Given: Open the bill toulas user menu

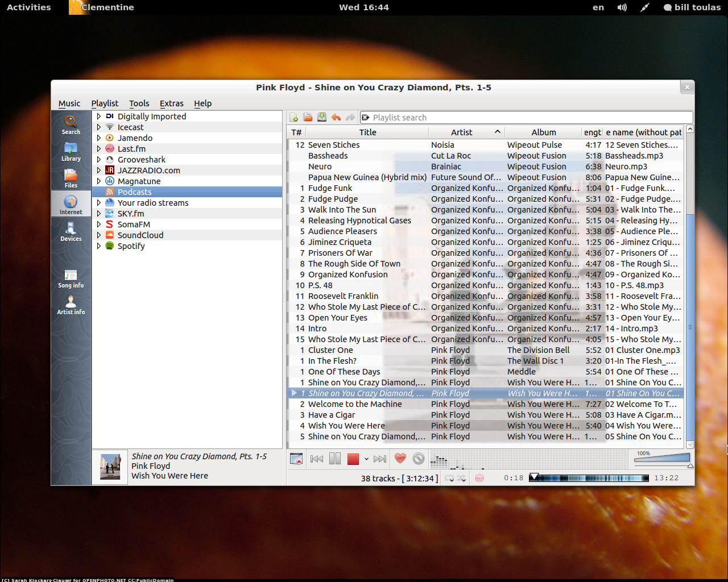Looking at the screenshot, I should (x=692, y=7).
